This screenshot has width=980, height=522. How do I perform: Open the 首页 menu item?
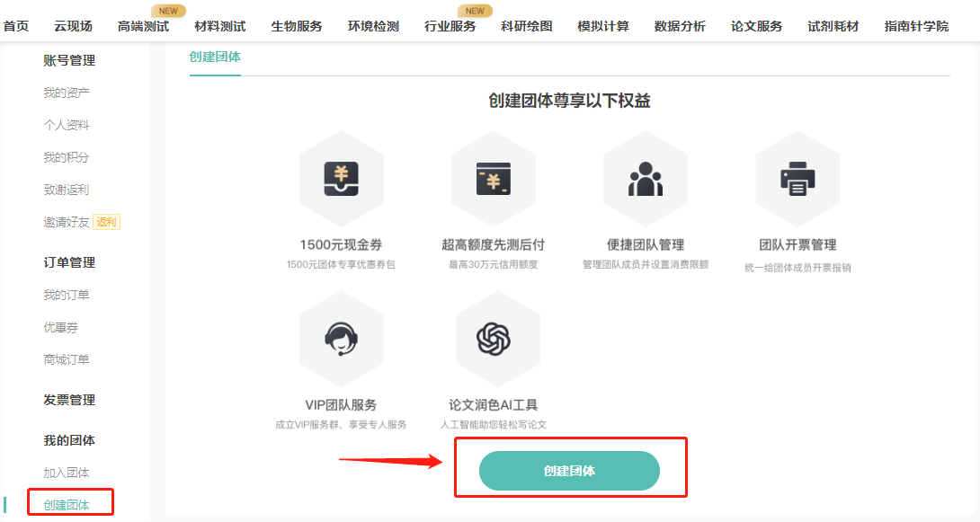(x=15, y=26)
